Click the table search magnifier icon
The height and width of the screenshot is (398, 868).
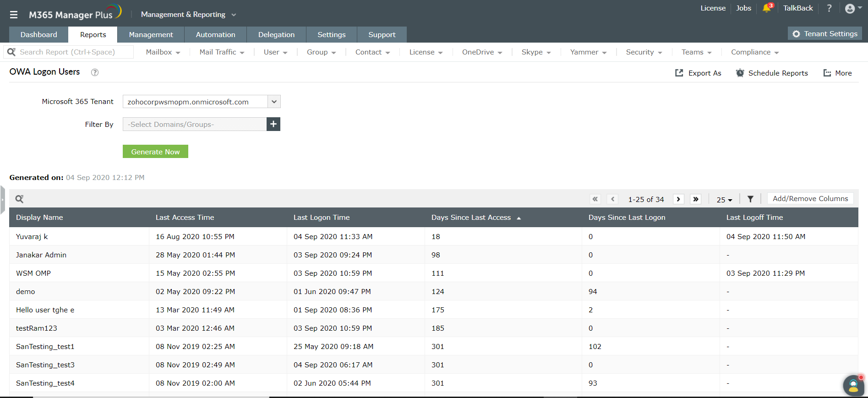pyautogui.click(x=19, y=199)
